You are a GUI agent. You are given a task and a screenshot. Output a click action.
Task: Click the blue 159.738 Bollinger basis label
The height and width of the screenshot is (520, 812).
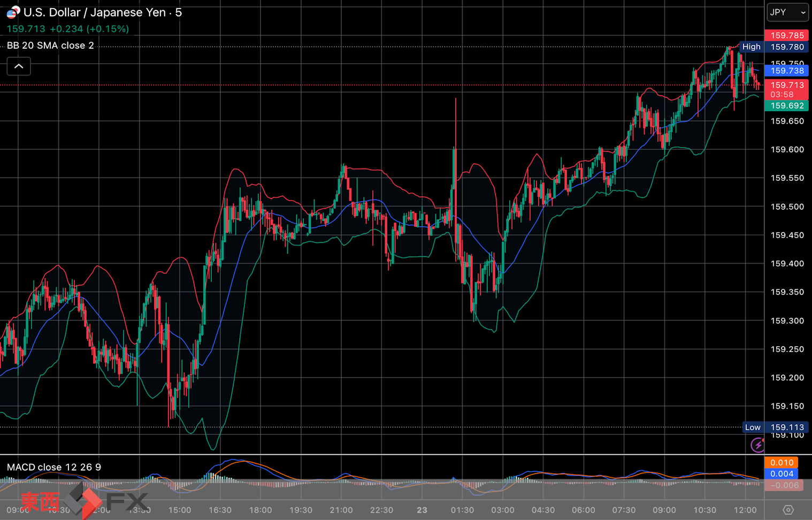(x=786, y=71)
